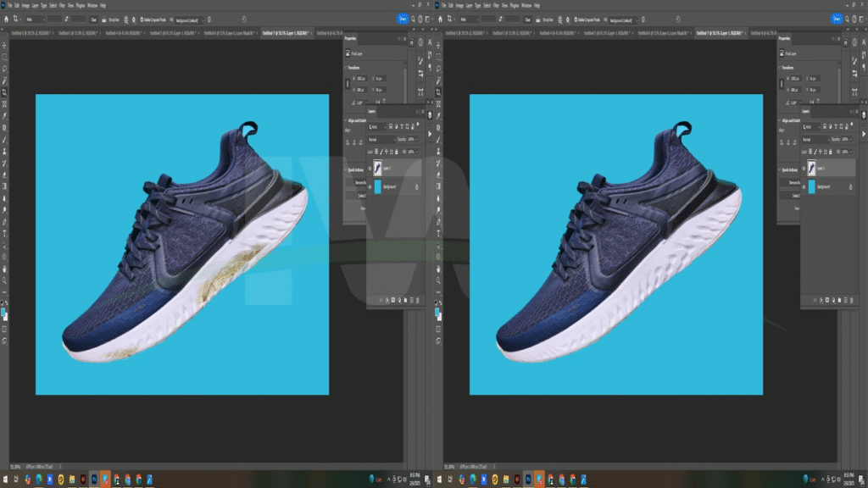Open the Window menu in the right window

526,6
